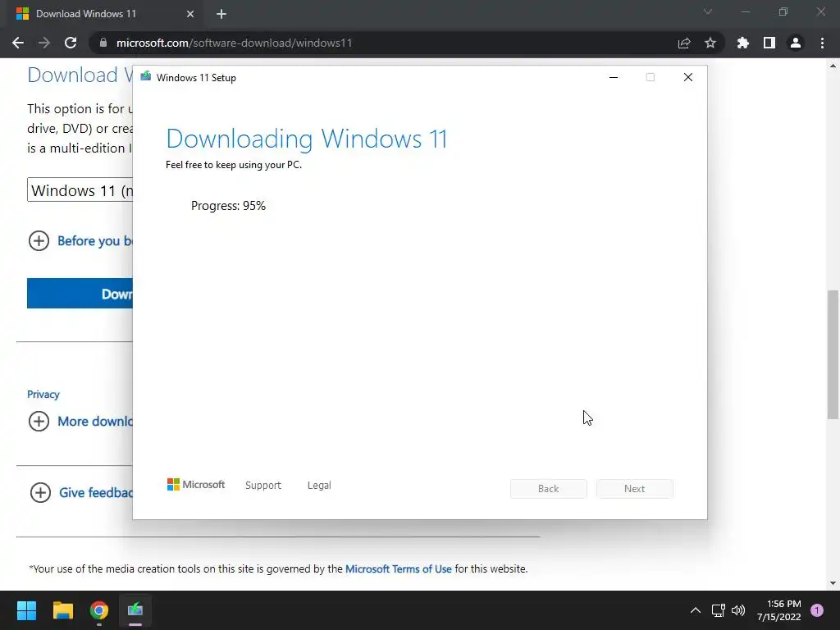Click the page vertical scrollbar thumb
This screenshot has width=840, height=630.
(x=833, y=354)
